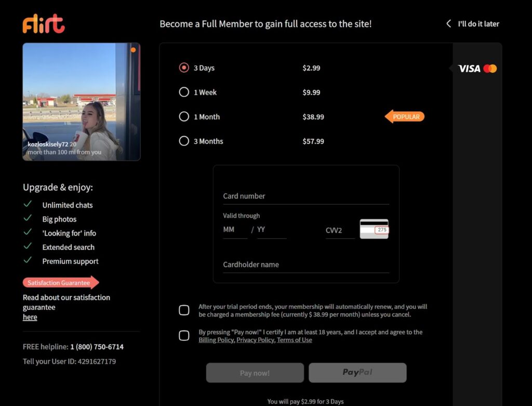Click the Flirt logo
The width and height of the screenshot is (532, 406).
pyautogui.click(x=44, y=23)
